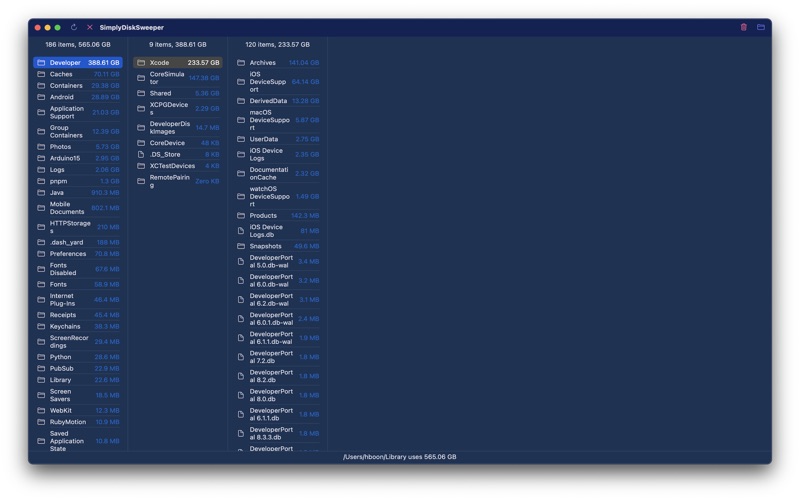The height and width of the screenshot is (500, 800).
Task: Select the Logs folder in first column
Action: click(78, 169)
